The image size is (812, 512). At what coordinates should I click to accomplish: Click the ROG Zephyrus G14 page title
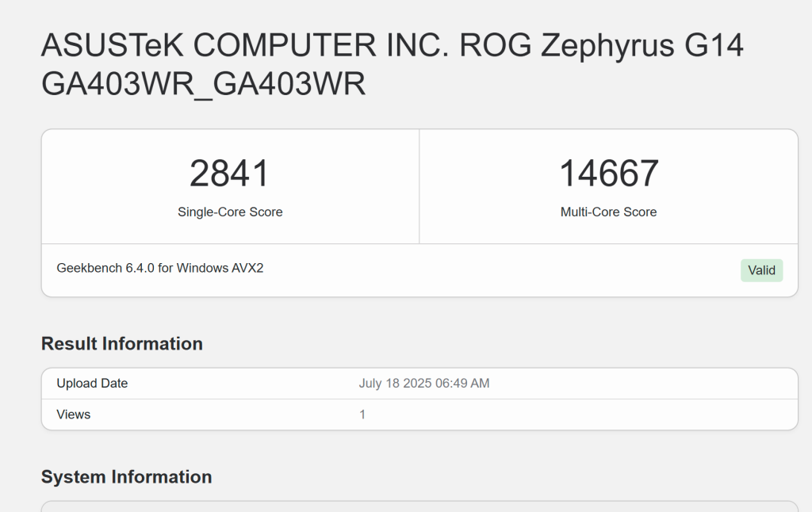392,45
